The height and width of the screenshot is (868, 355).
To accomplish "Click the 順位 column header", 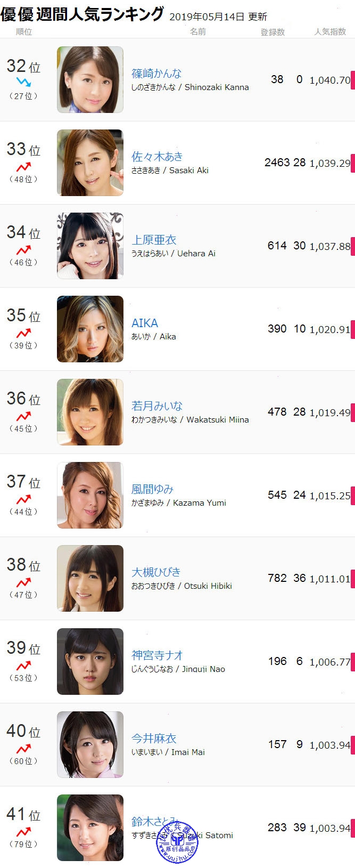I will pos(24,32).
